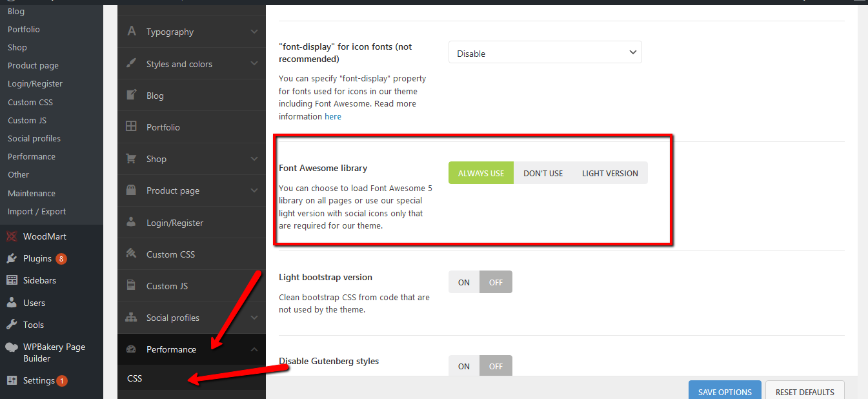Expand the Typography section chevron
Screen dimensions: 868x399
[x=254, y=32]
